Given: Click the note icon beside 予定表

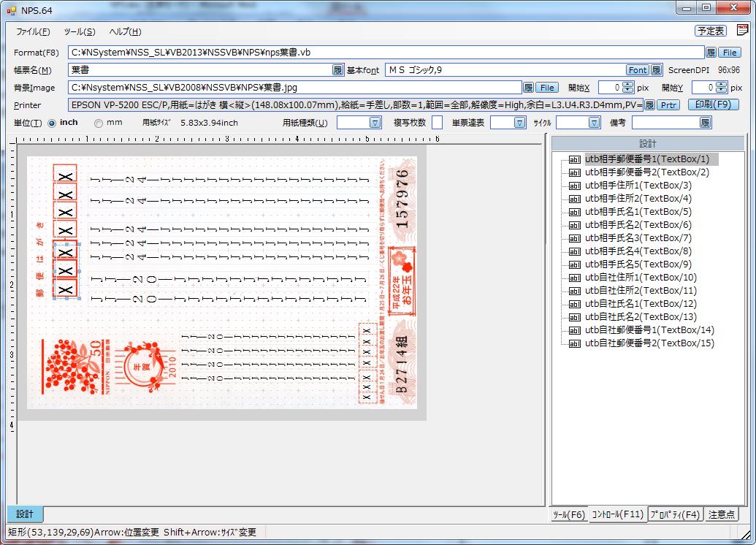Looking at the screenshot, I should tap(741, 30).
